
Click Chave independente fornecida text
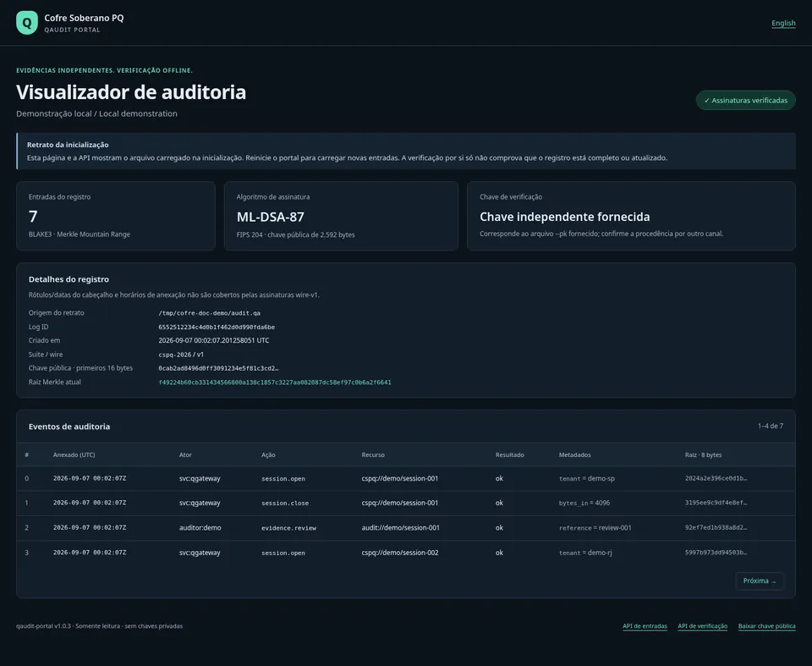(564, 217)
